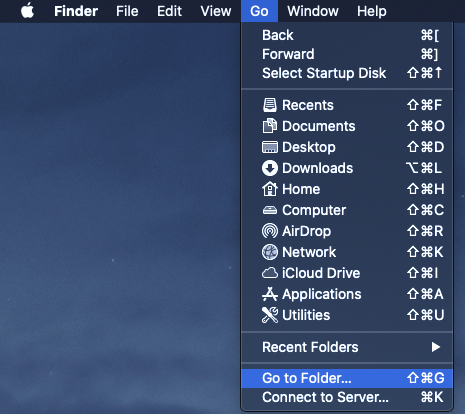This screenshot has height=414, width=465.
Task: Select the iCloud Drive text label
Action: pyautogui.click(x=321, y=273)
